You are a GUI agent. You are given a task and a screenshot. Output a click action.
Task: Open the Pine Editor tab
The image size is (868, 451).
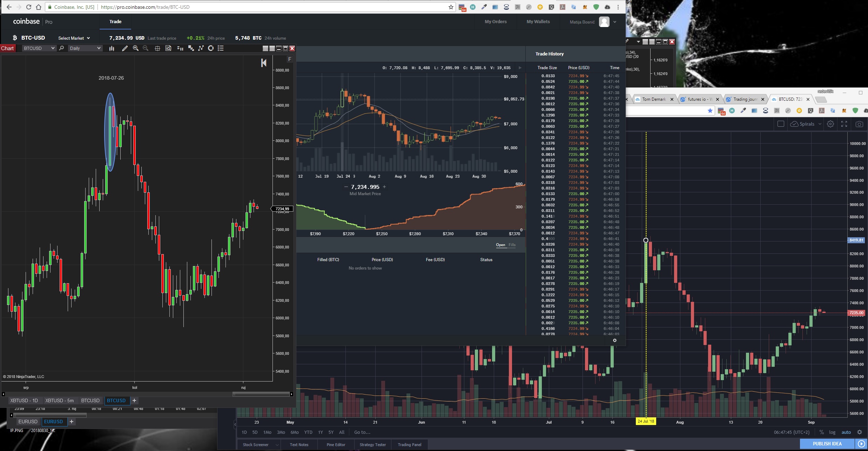click(336, 445)
